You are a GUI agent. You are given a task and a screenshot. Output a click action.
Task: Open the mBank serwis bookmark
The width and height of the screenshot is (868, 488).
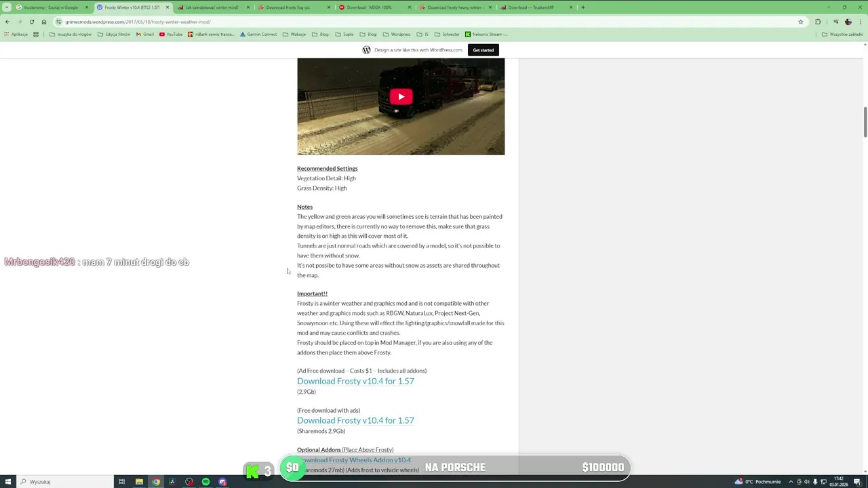coord(211,34)
